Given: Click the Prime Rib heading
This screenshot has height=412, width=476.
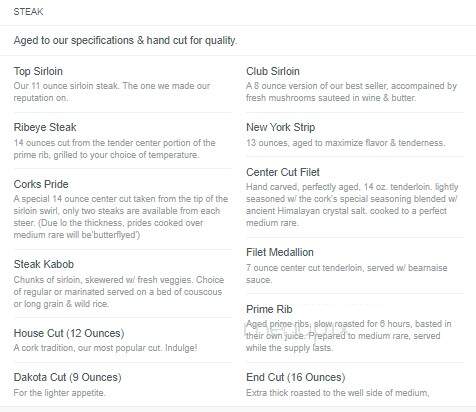Looking at the screenshot, I should [x=269, y=309].
